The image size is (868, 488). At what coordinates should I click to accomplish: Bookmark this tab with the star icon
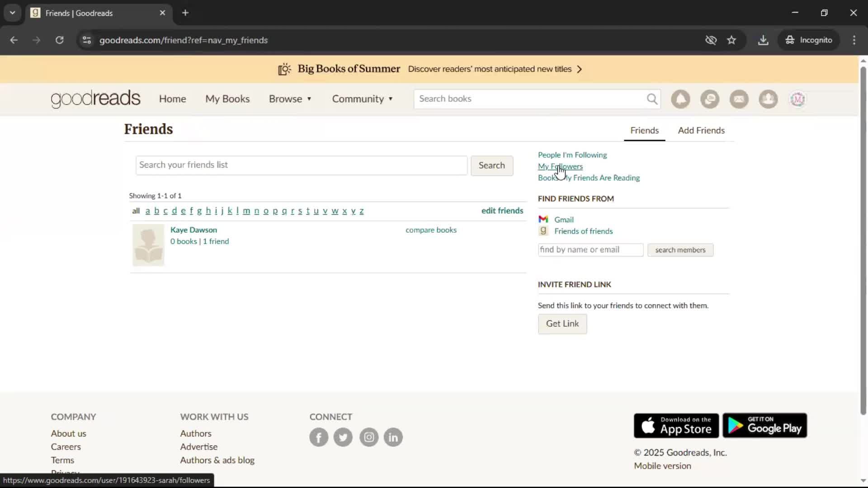[731, 40]
